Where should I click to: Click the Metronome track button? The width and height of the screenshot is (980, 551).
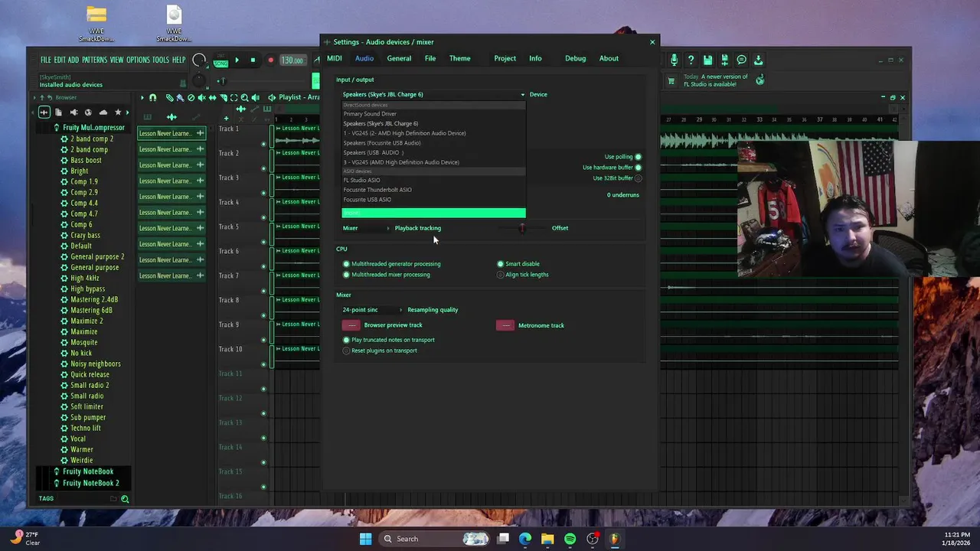(505, 325)
